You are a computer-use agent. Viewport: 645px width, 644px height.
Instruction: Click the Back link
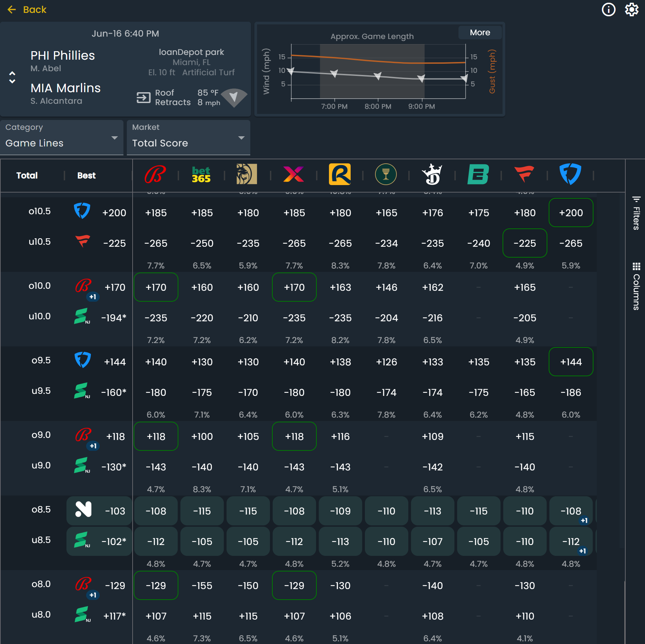coord(35,9)
